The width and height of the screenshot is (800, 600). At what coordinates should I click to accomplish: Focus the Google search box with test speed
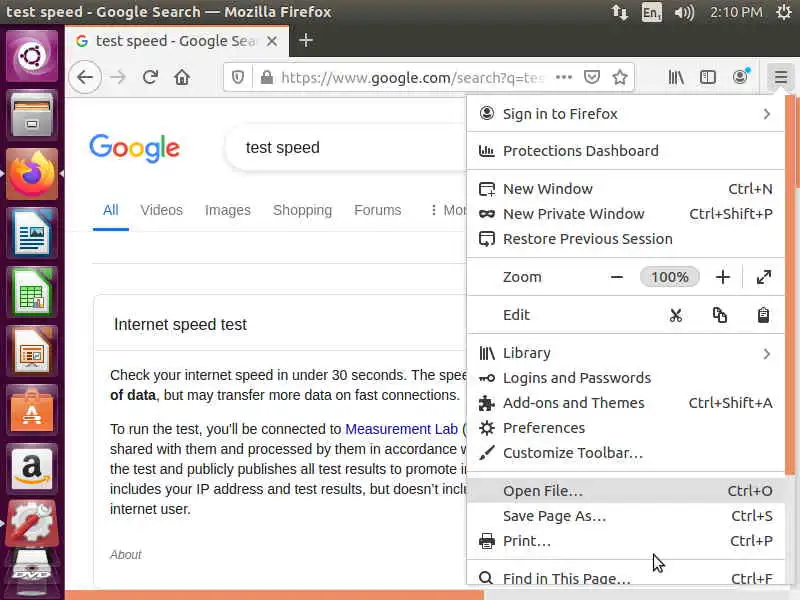coord(347,148)
